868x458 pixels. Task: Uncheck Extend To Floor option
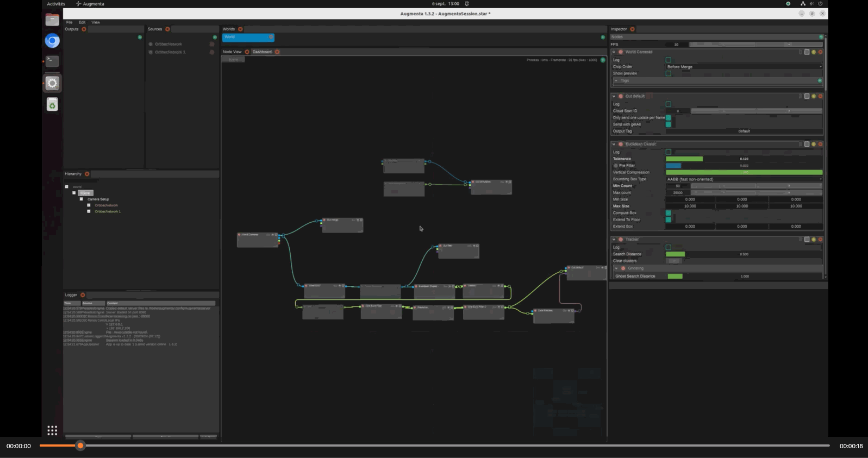(669, 219)
